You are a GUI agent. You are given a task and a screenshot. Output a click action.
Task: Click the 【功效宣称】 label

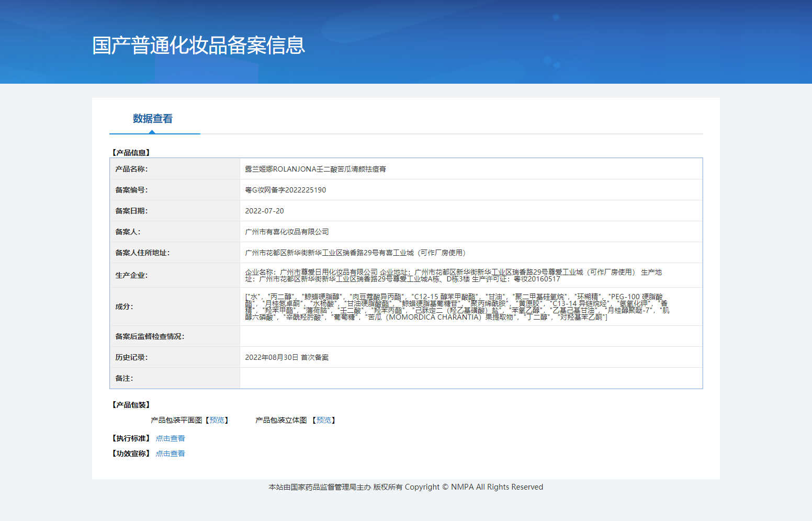[x=131, y=454]
